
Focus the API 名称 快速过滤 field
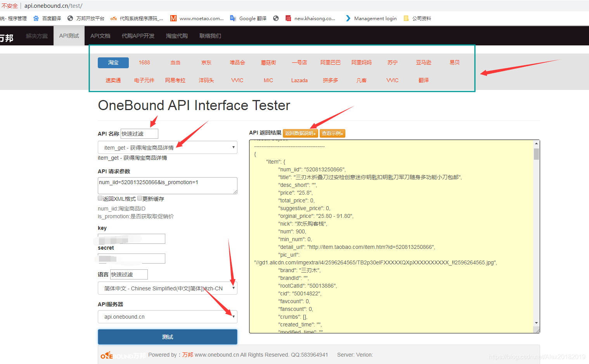(x=139, y=134)
